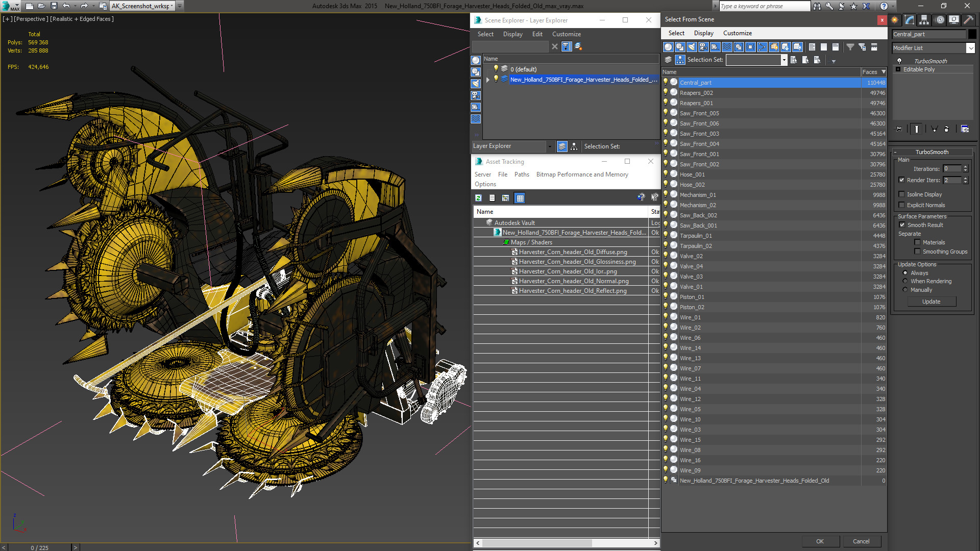The height and width of the screenshot is (551, 980).
Task: Switch Asset Tracking to table view icon
Action: click(520, 198)
